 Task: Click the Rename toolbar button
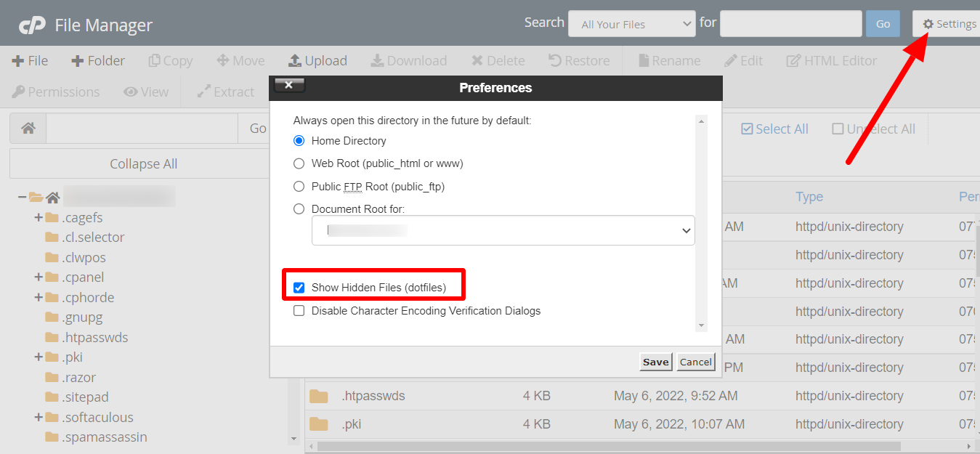pos(669,61)
